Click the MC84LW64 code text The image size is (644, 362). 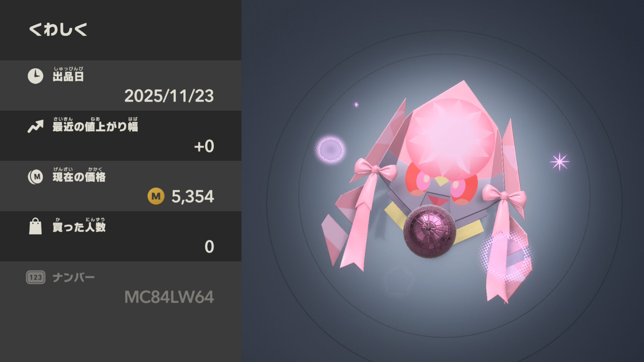[169, 297]
